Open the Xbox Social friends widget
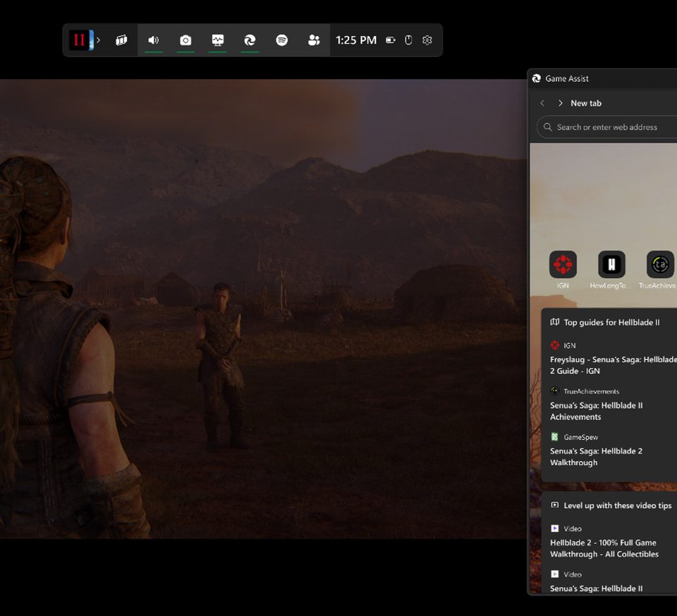Image resolution: width=677 pixels, height=616 pixels. [314, 40]
